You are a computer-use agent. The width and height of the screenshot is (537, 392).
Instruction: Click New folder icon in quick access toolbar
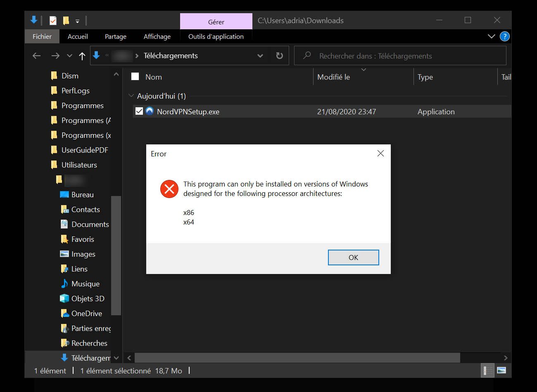66,20
